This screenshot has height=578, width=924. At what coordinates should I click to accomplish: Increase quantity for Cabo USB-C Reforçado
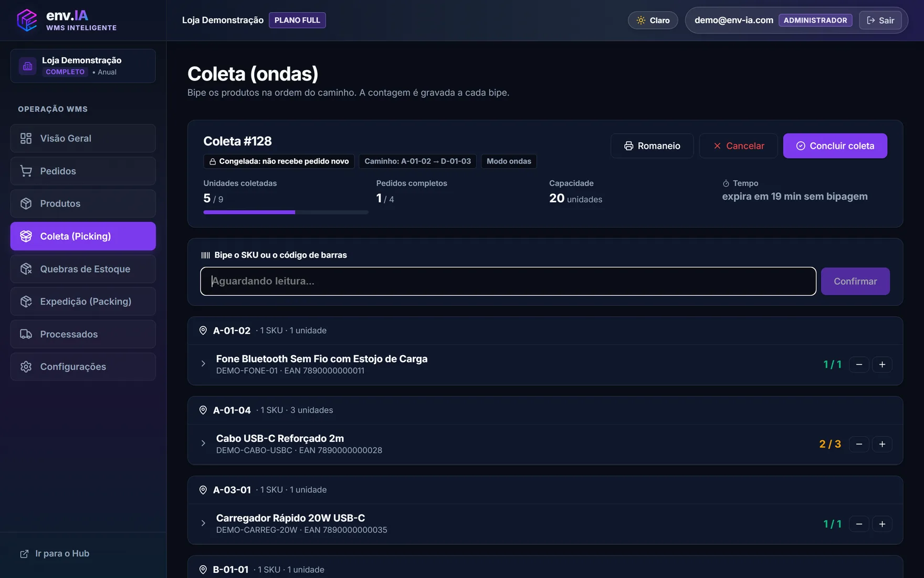click(882, 445)
